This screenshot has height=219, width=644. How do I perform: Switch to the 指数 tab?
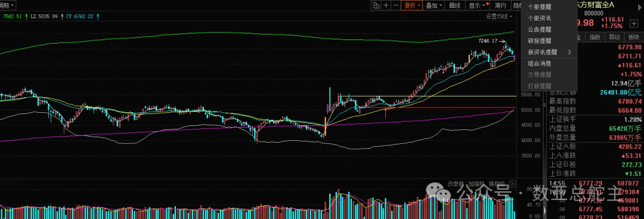595,37
